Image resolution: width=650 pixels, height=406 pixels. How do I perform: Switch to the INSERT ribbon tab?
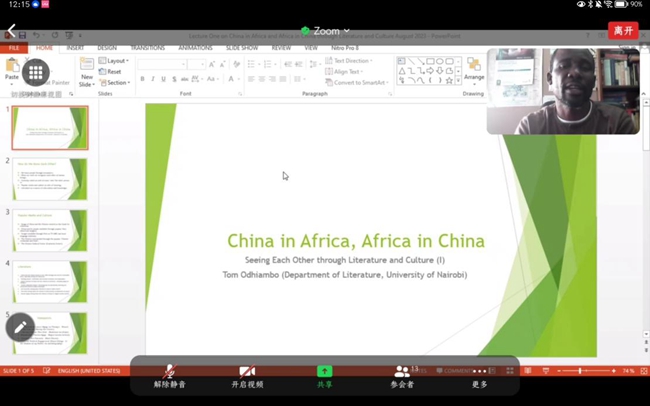click(75, 48)
